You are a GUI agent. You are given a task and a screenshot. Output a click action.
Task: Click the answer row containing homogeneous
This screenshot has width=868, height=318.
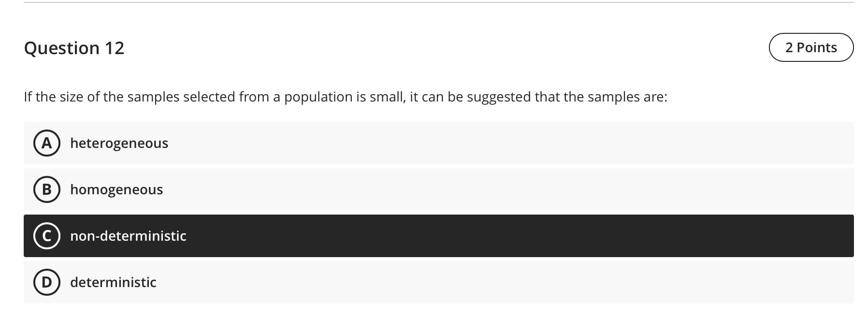click(242, 189)
